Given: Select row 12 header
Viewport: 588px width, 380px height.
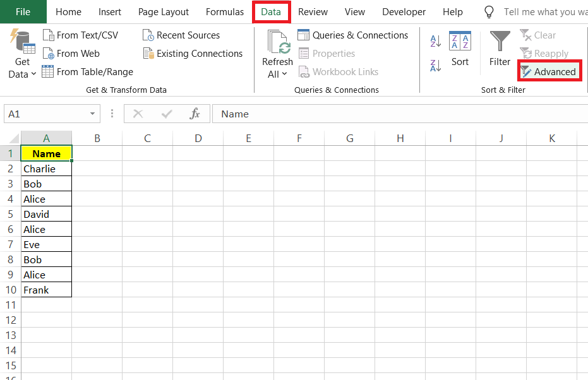Looking at the screenshot, I should click(11, 320).
